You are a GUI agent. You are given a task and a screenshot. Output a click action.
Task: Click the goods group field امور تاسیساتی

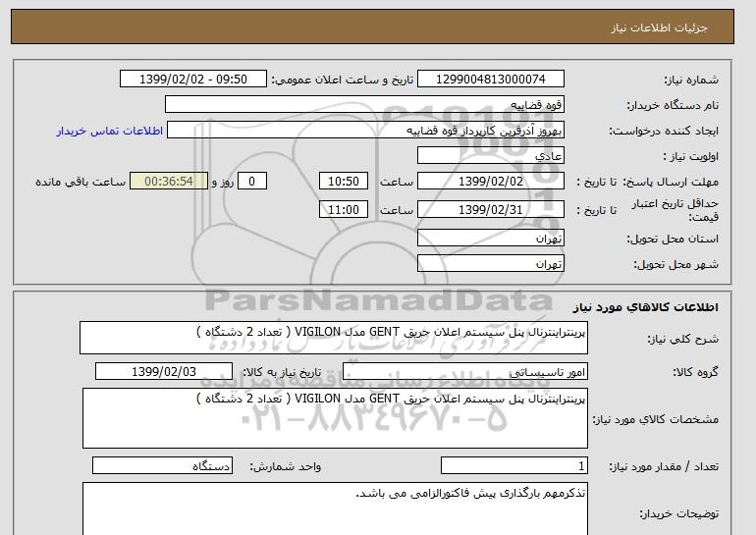click(464, 372)
